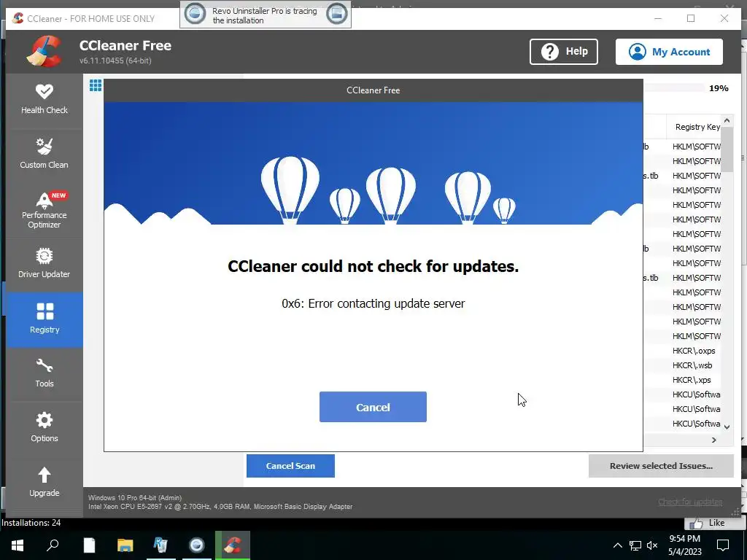Click Review selected Issues button
Screen dimensions: 747x560
661,466
